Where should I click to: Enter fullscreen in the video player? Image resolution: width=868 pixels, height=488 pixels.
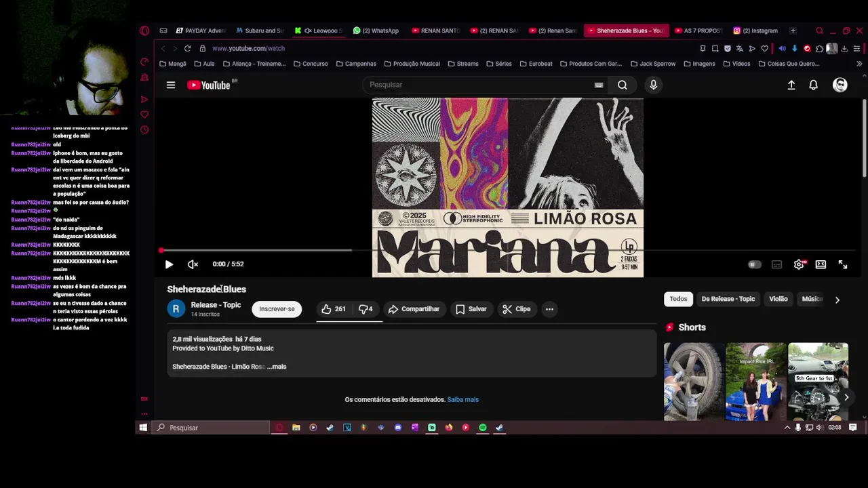(x=842, y=264)
